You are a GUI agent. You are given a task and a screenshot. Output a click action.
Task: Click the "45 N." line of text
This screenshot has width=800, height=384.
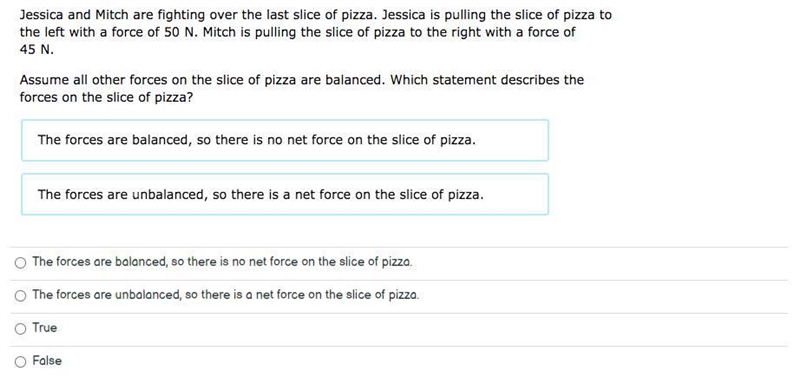point(36,50)
